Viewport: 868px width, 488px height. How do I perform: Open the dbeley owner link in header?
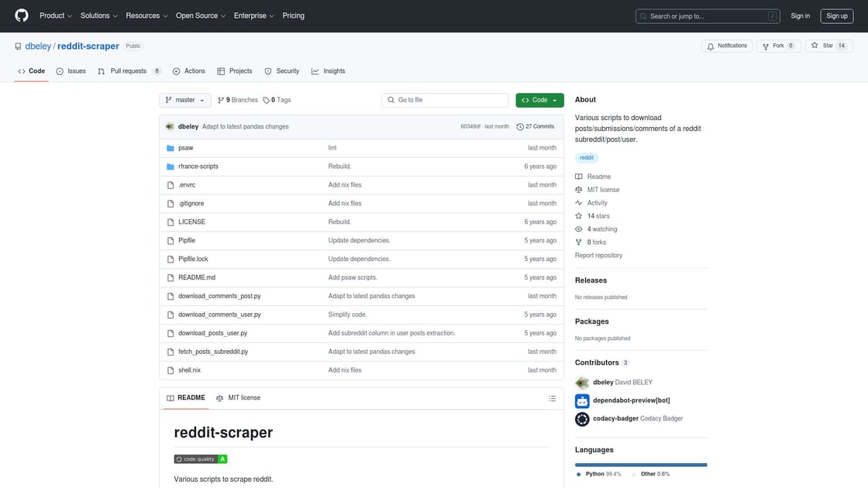[x=38, y=46]
